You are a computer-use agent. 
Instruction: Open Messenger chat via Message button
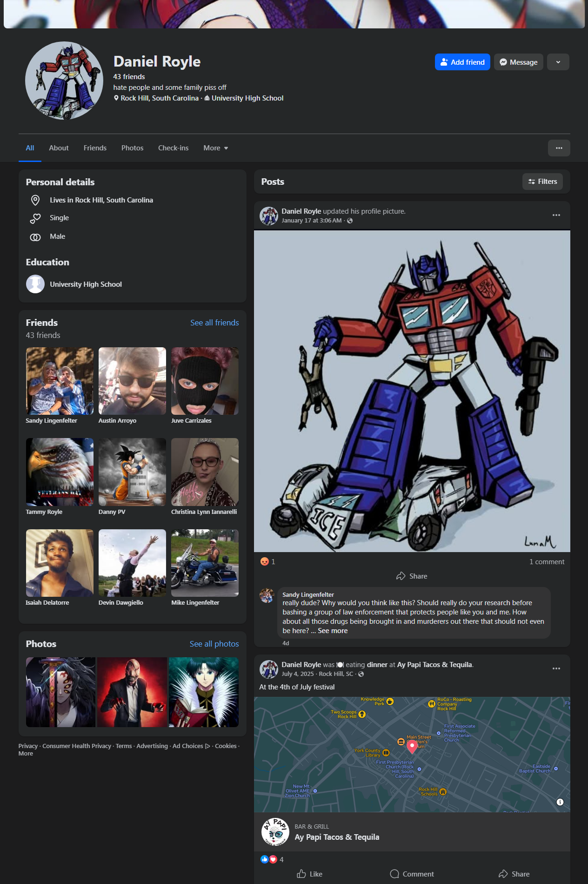(518, 62)
